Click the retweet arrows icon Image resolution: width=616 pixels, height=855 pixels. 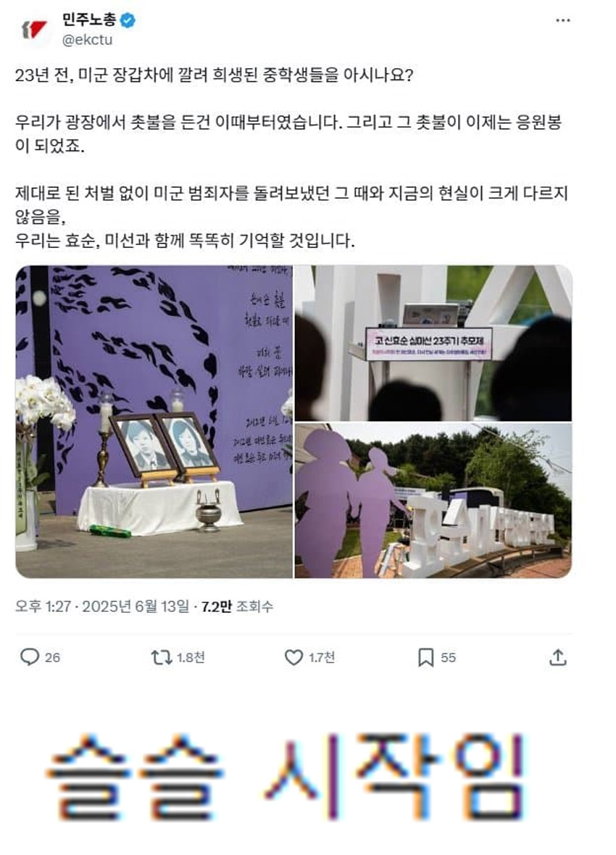click(x=162, y=657)
